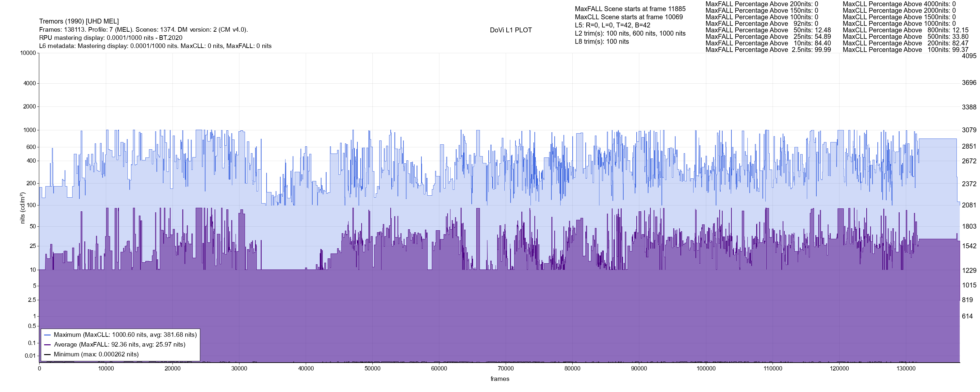Click 'MaxCLL Percentage Above 800nits' statistic
Screen dimensions: 980x392
click(x=906, y=30)
